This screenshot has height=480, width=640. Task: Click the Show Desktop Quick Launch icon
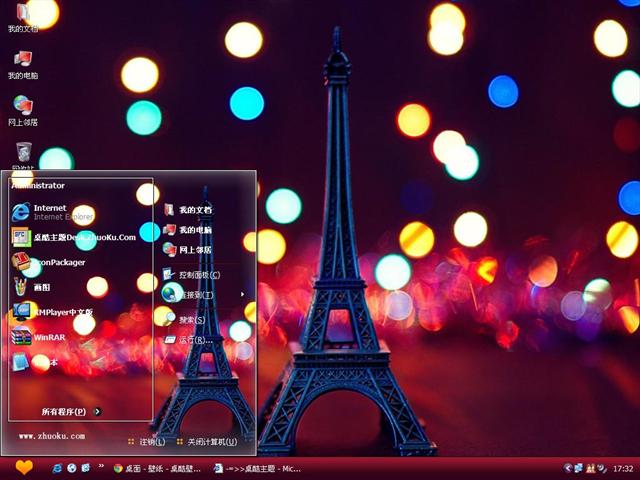click(86, 468)
